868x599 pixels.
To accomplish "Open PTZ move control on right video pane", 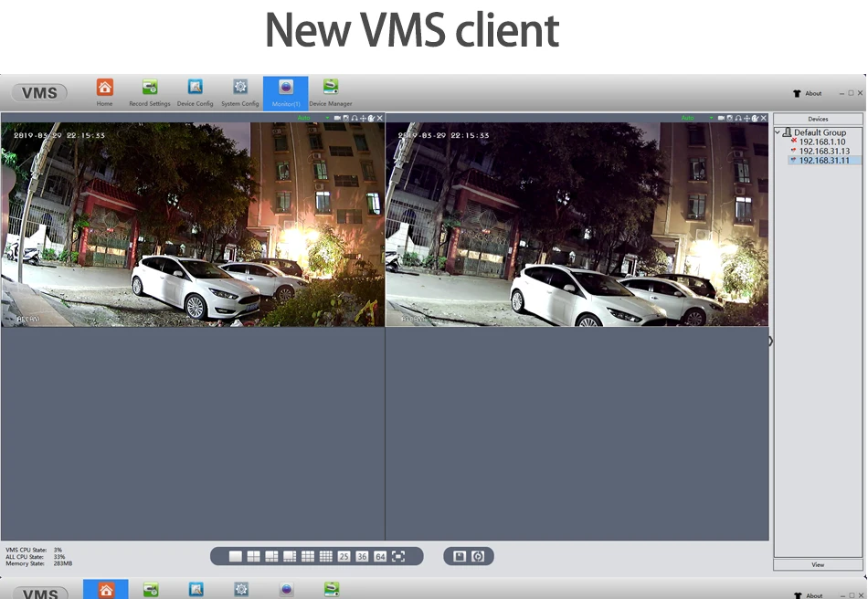I will pyautogui.click(x=746, y=118).
